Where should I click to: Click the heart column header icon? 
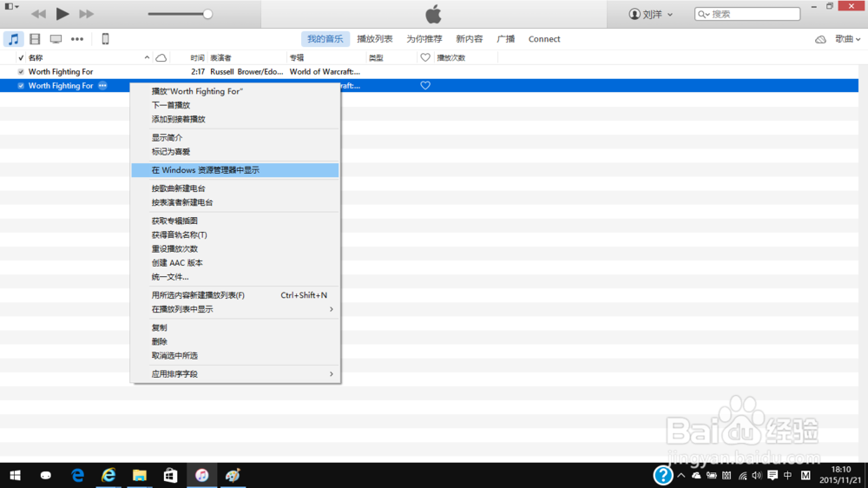(x=425, y=57)
